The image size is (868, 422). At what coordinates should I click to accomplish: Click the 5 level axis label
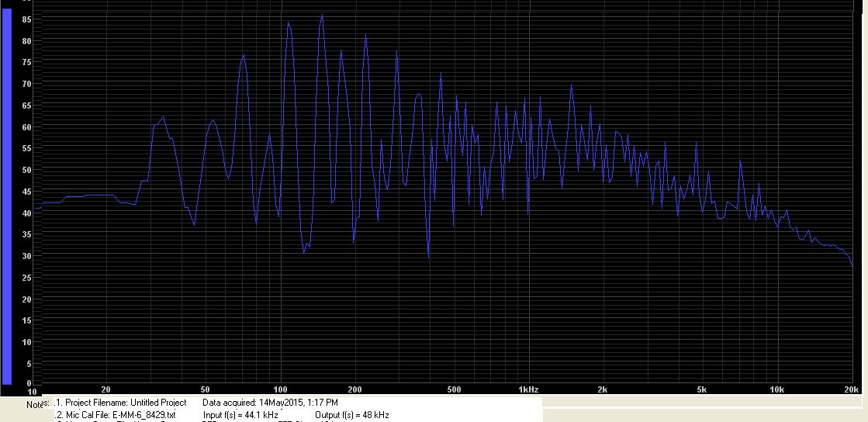(x=29, y=364)
